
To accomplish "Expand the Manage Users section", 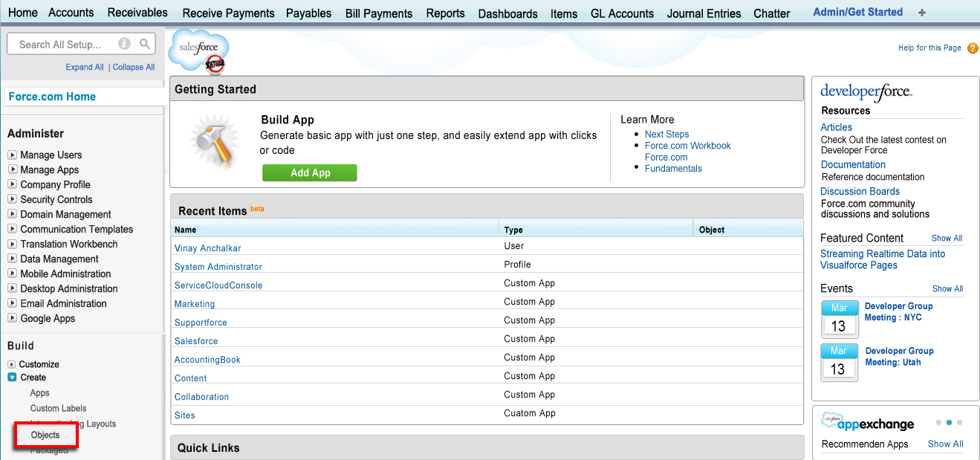I will (x=12, y=155).
